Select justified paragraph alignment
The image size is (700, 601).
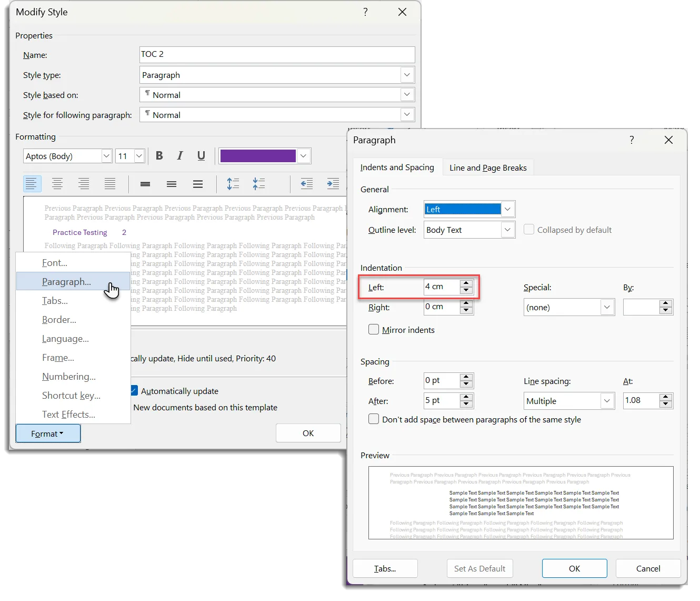(110, 184)
